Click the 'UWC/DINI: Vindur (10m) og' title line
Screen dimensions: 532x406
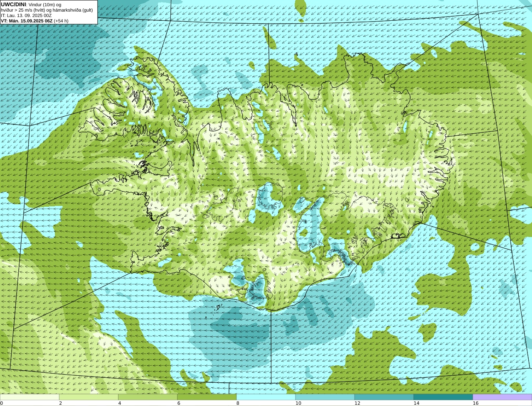click(31, 5)
